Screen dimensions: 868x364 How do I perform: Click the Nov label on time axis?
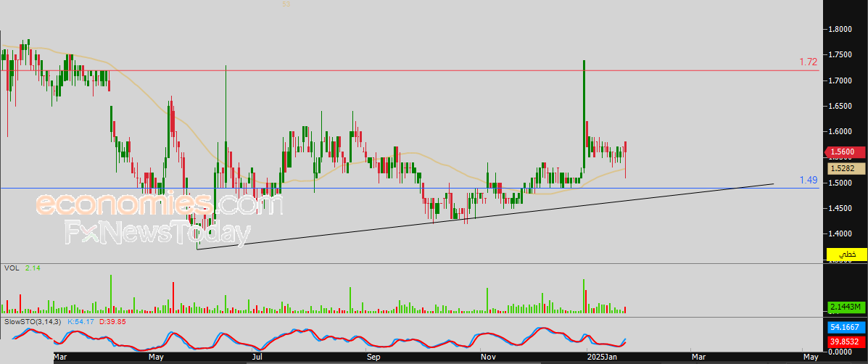click(488, 357)
